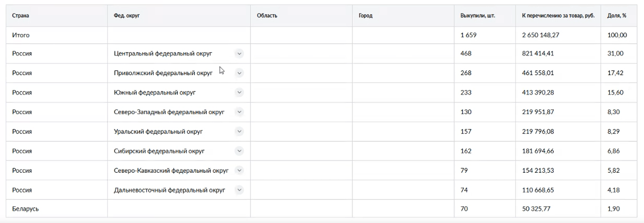Screen dimensions: 644x223
Task: Select the Беларусь row
Action: pyautogui.click(x=25, y=209)
